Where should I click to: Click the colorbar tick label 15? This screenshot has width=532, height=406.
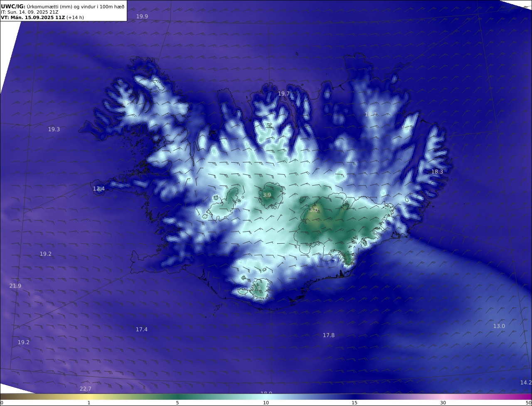[355, 403]
